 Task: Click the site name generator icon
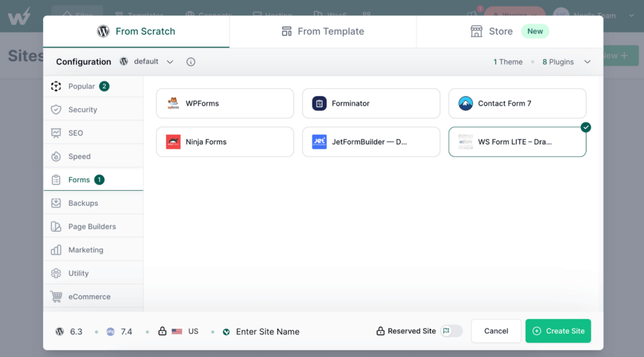tap(226, 332)
